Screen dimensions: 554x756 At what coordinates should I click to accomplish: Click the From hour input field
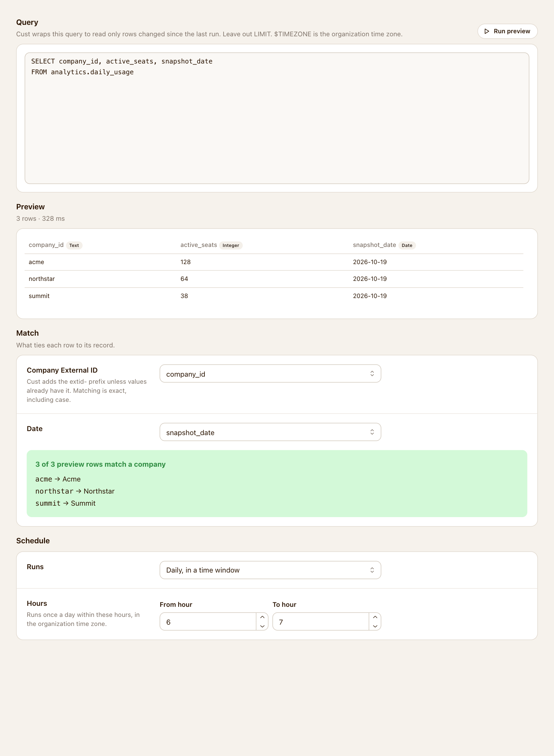point(208,622)
